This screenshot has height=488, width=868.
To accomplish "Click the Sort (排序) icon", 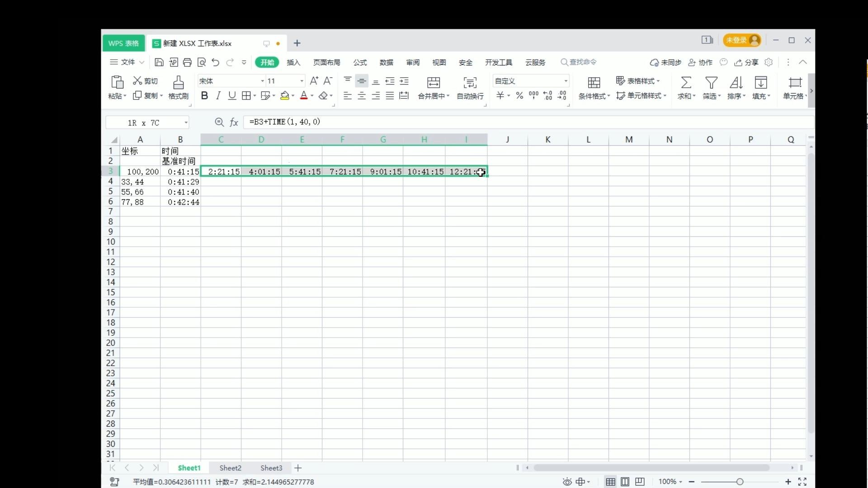I will [736, 83].
